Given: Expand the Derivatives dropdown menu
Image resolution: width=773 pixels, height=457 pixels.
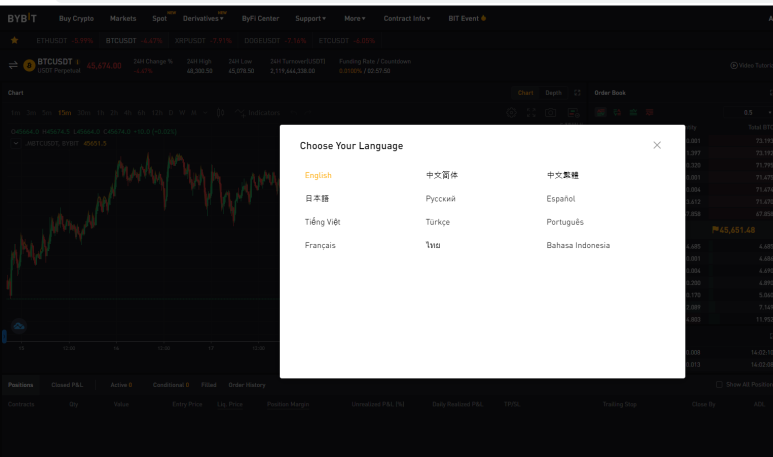Looking at the screenshot, I should coord(203,18).
